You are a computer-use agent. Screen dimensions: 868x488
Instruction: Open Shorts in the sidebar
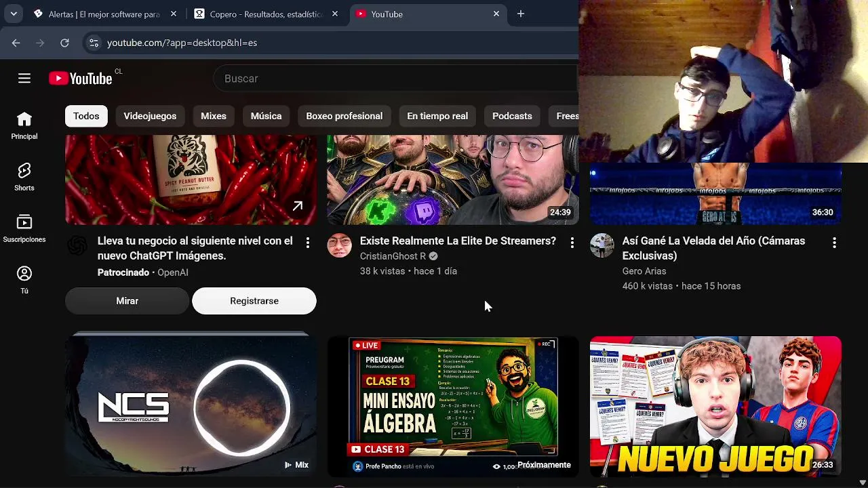coord(24,178)
